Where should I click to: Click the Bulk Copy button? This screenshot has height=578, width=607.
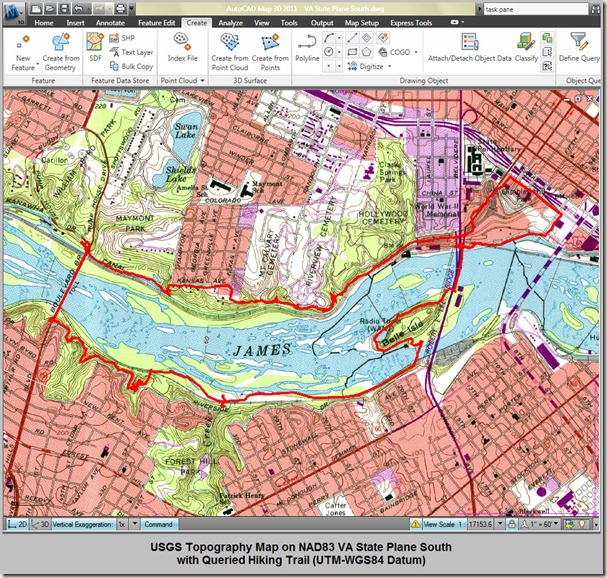click(131, 66)
